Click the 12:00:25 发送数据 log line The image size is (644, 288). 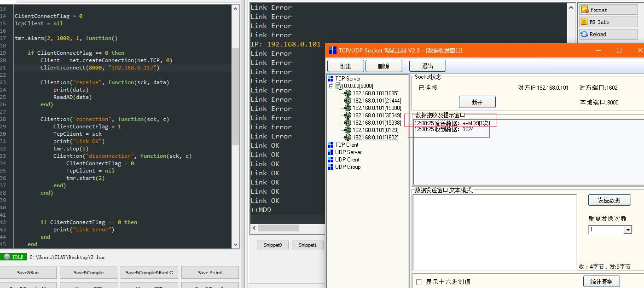(452, 123)
